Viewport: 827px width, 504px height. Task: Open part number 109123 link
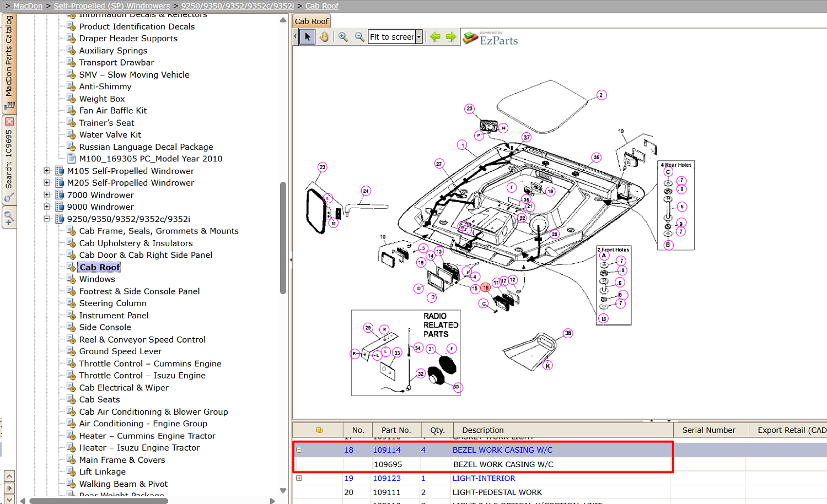click(387, 478)
